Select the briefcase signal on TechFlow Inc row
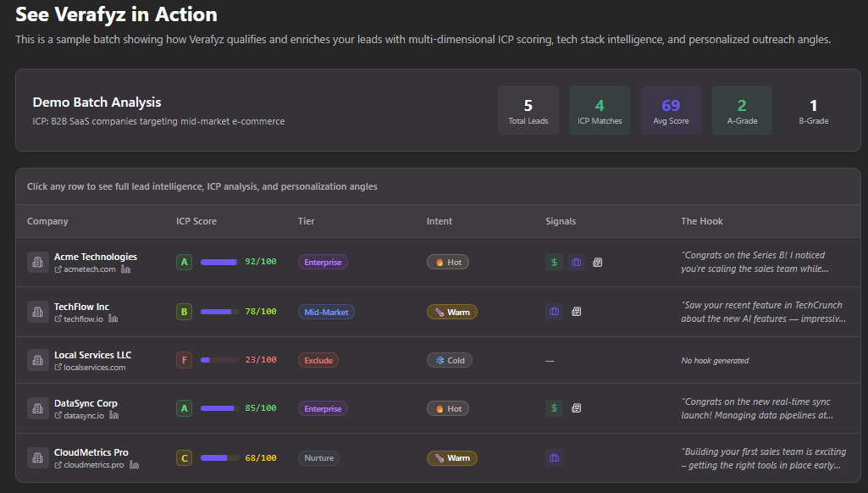Image resolution: width=868 pixels, height=493 pixels. tap(555, 311)
